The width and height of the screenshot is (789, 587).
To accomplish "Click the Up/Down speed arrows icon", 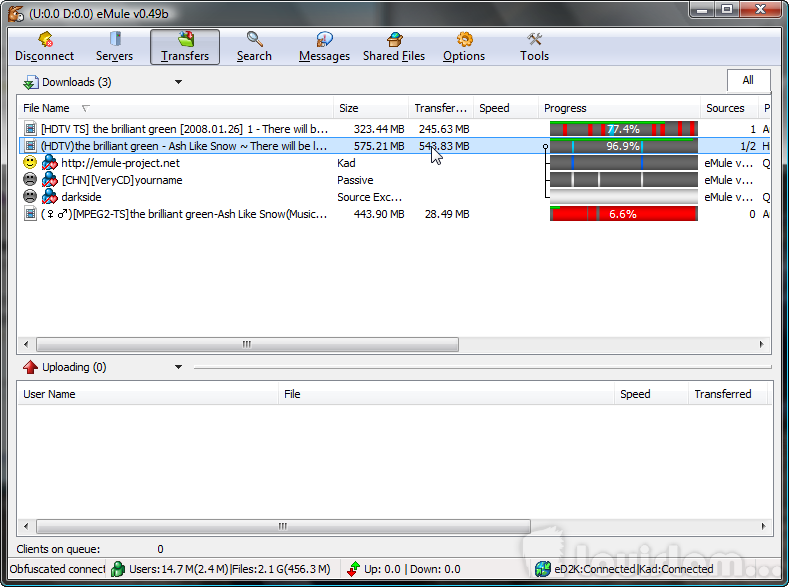I will point(353,569).
